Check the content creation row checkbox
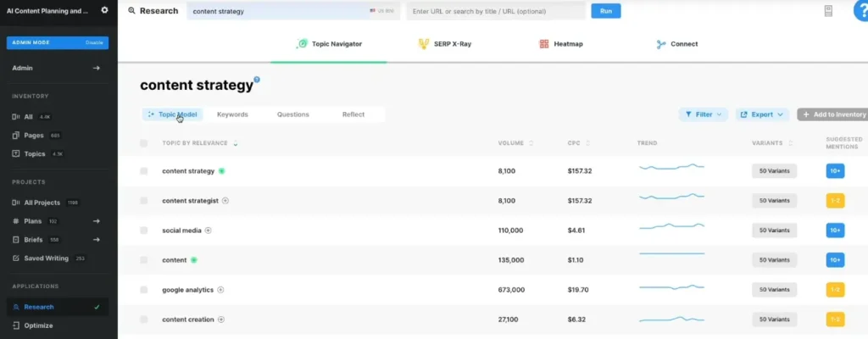The width and height of the screenshot is (868, 339). (x=144, y=320)
